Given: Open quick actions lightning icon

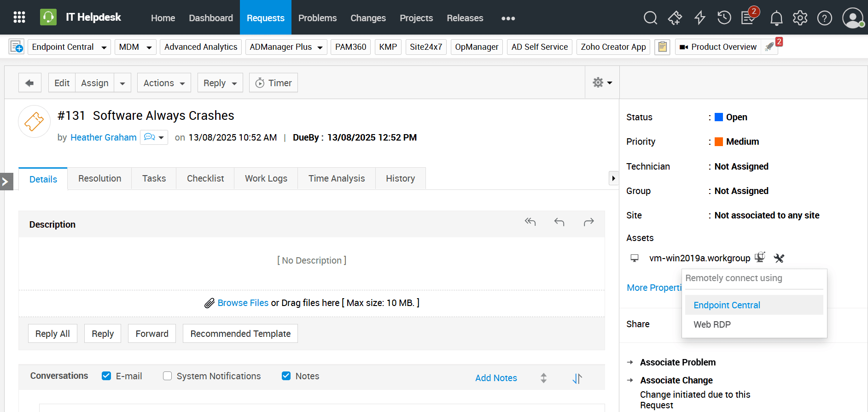Looking at the screenshot, I should [700, 18].
